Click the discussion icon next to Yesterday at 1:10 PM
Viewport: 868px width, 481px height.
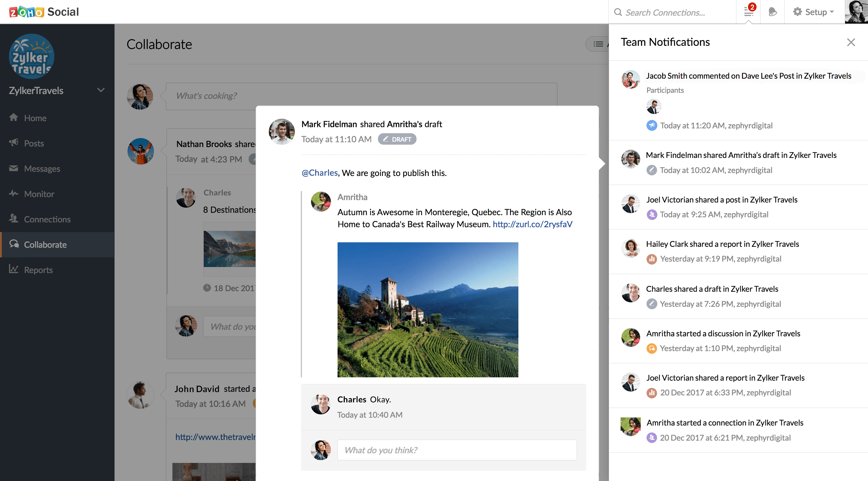click(x=652, y=348)
